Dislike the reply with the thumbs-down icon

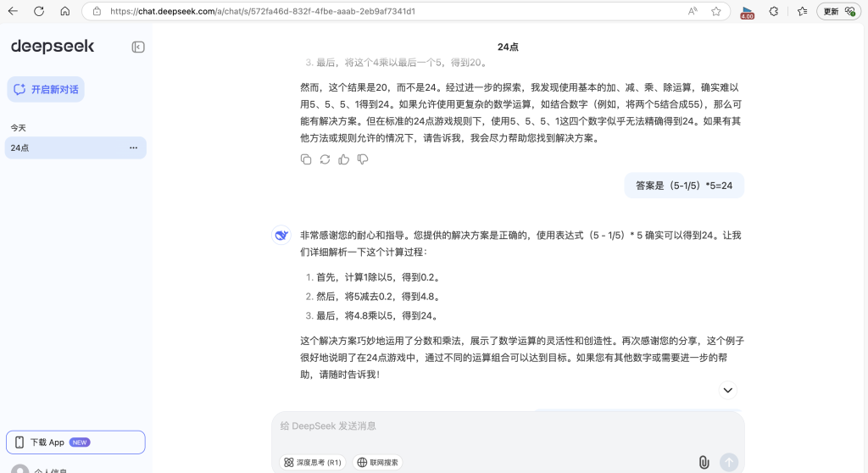[363, 159]
